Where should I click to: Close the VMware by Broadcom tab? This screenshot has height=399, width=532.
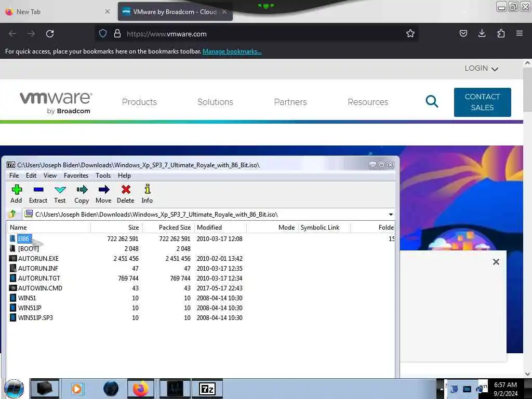click(x=224, y=11)
